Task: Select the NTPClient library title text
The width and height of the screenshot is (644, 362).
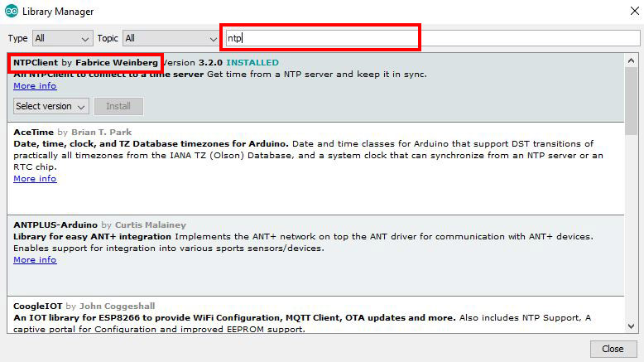Action: 36,62
